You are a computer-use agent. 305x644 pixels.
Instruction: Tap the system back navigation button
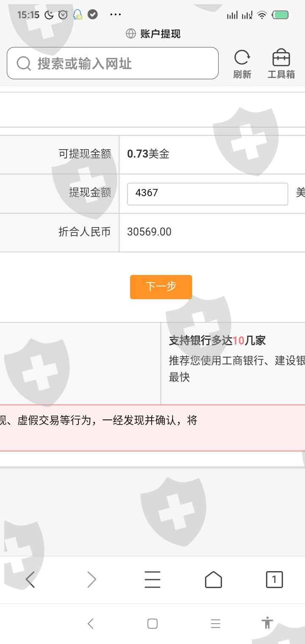pyautogui.click(x=90, y=623)
